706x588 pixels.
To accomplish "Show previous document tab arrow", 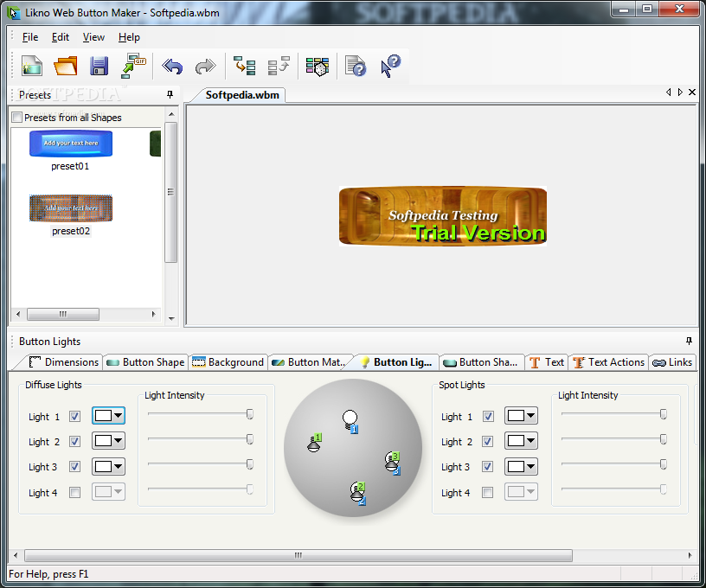I will click(668, 93).
